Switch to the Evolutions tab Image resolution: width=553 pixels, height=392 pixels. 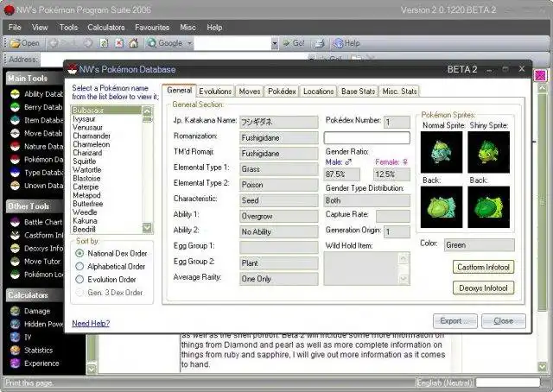coord(215,92)
